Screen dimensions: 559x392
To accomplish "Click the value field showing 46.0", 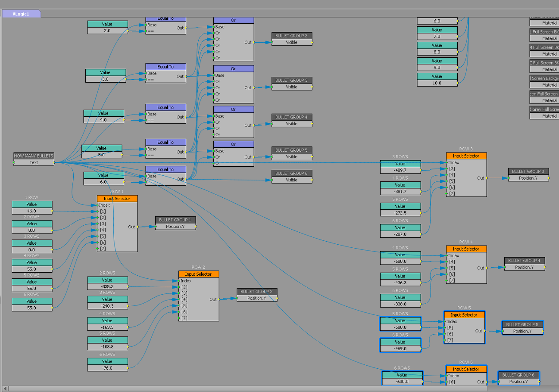I will click(x=32, y=211).
